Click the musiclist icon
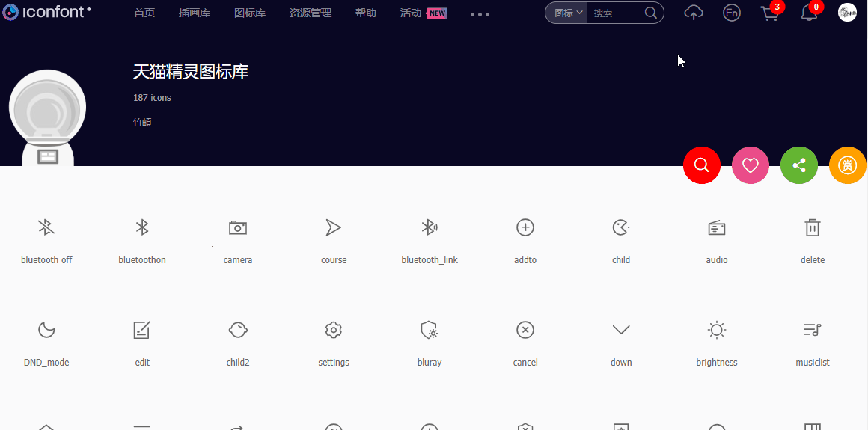 pos(813,330)
